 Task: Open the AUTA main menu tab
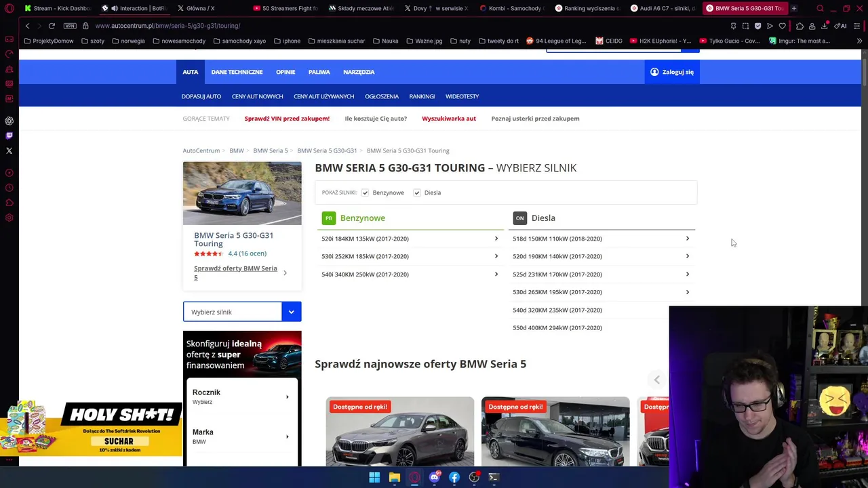[x=190, y=72]
